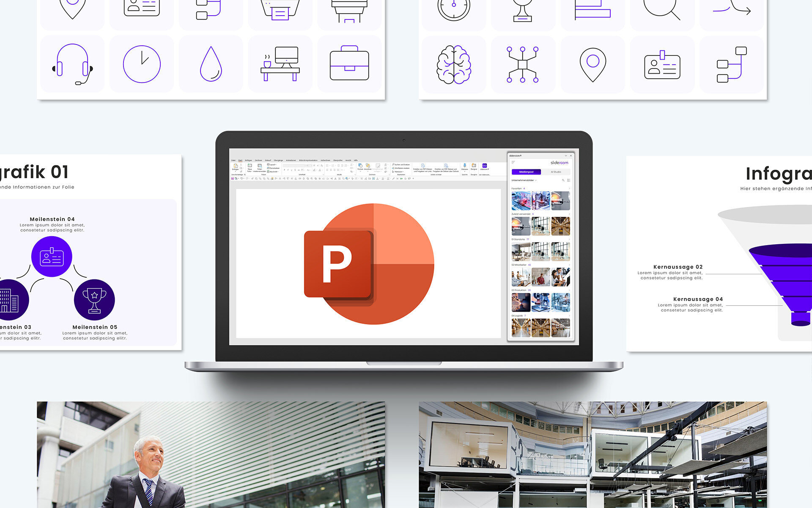Click the PowerPoint logo on the slide
This screenshot has width=812, height=508.
click(369, 264)
